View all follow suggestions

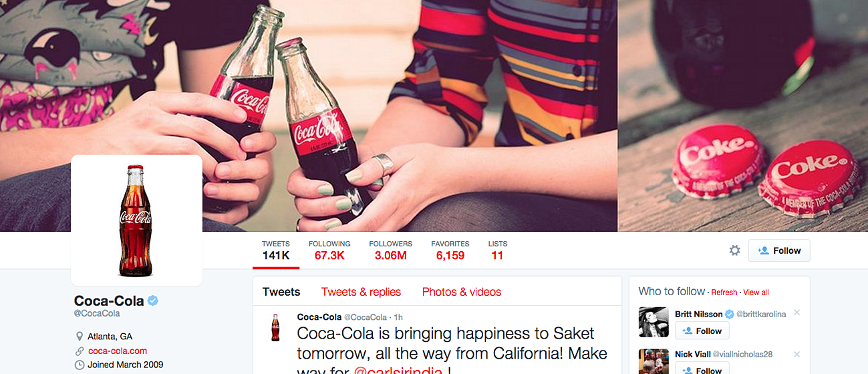pyautogui.click(x=756, y=293)
